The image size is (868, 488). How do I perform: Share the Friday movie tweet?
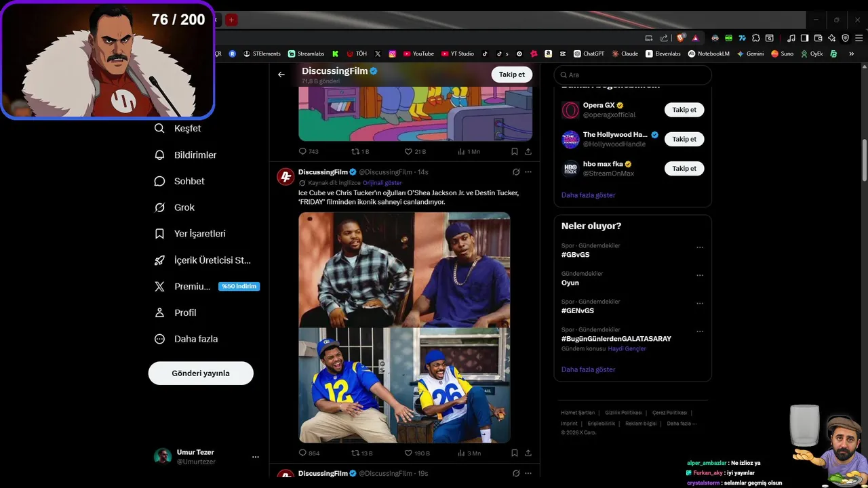(x=528, y=453)
